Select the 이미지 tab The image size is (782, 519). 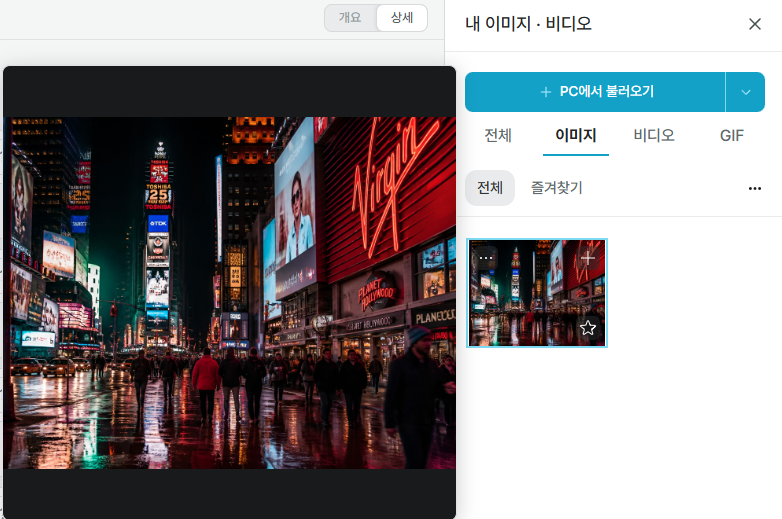pos(576,135)
